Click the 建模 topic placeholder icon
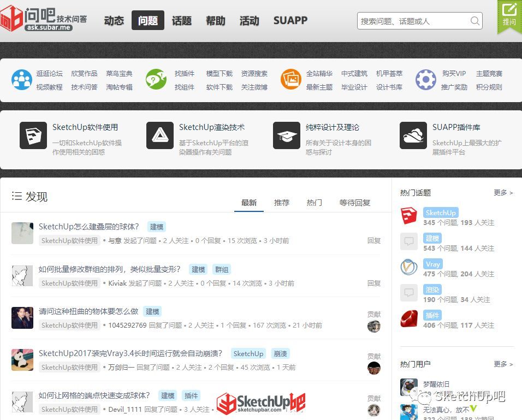The image size is (522, 420). click(x=409, y=241)
